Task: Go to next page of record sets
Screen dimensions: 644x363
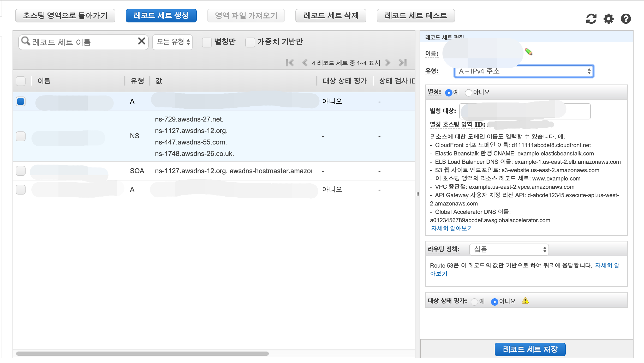Action: [x=388, y=63]
